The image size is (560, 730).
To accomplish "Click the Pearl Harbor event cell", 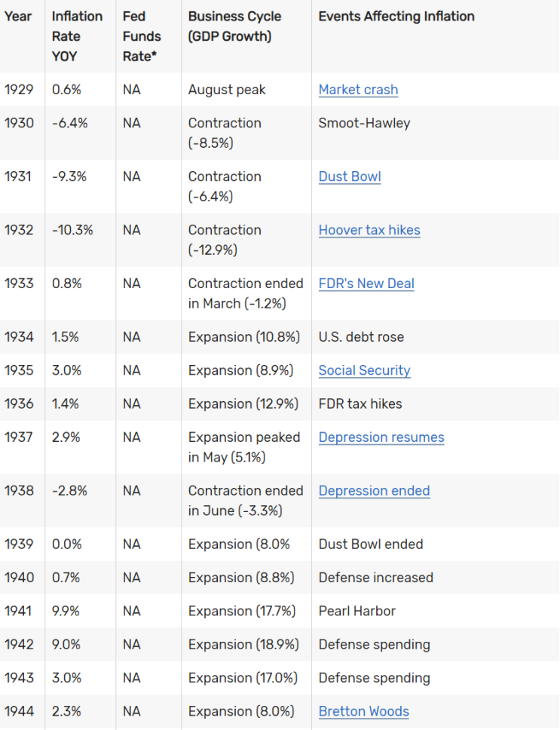I will coord(357,611).
